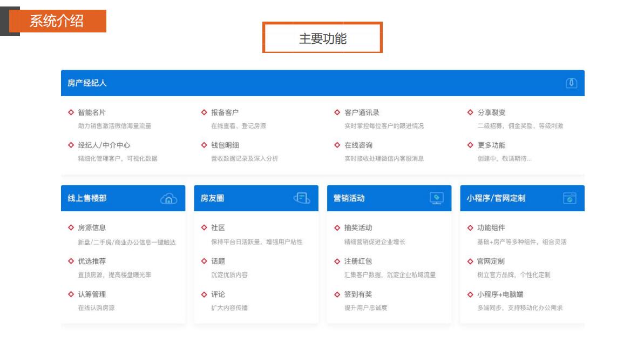Click the cloud house icon beside 线上售楼部
Viewport: 644px width, 362px height.
point(168,199)
